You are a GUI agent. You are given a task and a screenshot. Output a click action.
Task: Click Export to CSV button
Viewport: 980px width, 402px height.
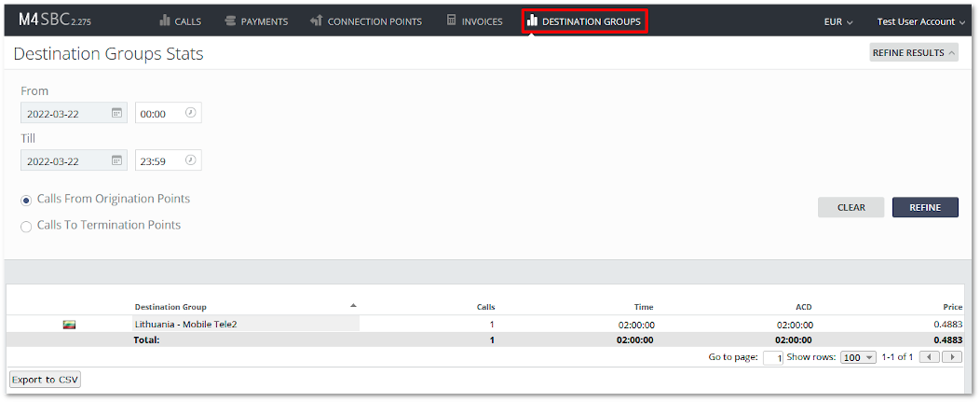[45, 380]
